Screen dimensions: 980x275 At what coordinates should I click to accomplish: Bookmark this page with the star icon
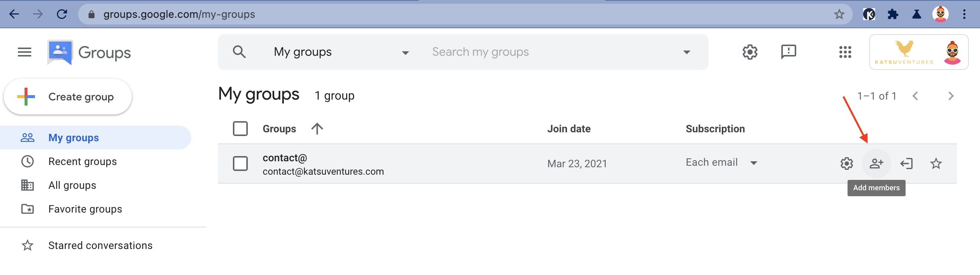click(839, 14)
